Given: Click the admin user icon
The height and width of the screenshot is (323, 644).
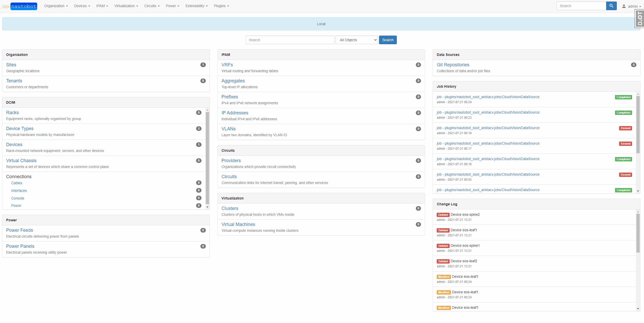Looking at the screenshot, I should pos(624,6).
